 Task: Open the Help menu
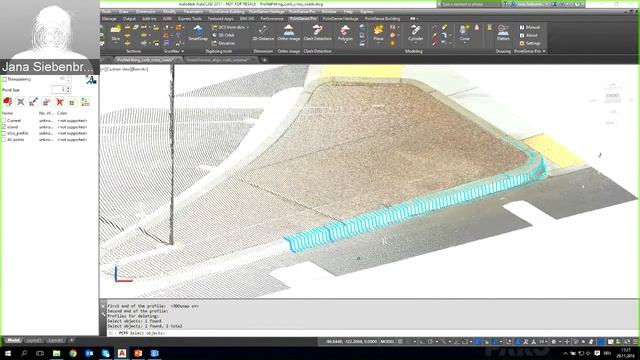click(x=348, y=12)
